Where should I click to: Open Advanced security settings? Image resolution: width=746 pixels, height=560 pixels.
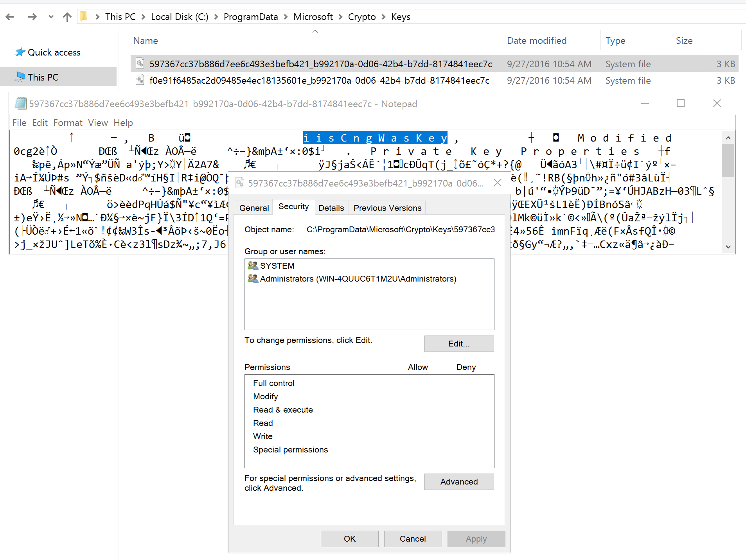click(459, 482)
